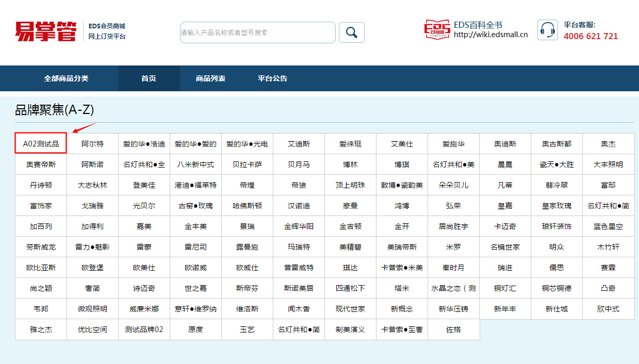639x364 pixels.
Task: Select the 诗迈奇 brand
Action: [x=144, y=288]
